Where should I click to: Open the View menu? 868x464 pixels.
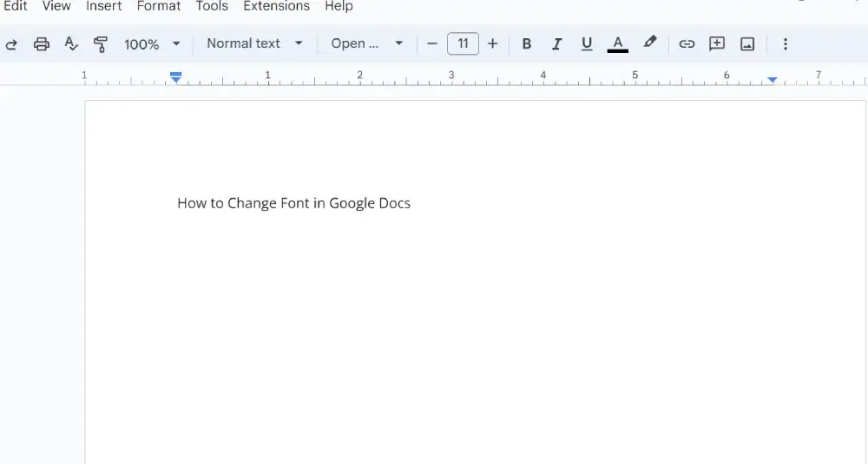tap(56, 6)
